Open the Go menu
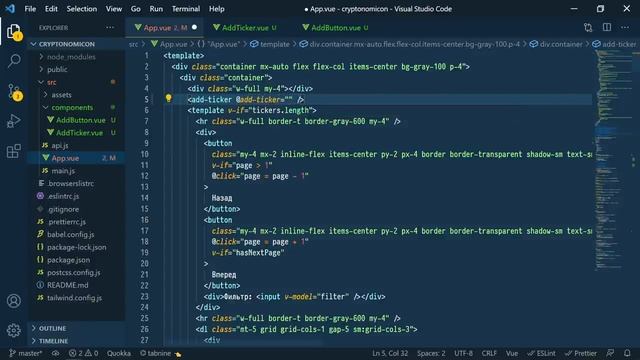 pos(136,9)
